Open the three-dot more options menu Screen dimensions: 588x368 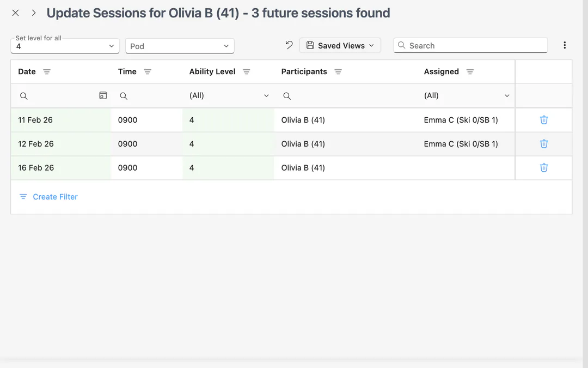[x=565, y=45]
